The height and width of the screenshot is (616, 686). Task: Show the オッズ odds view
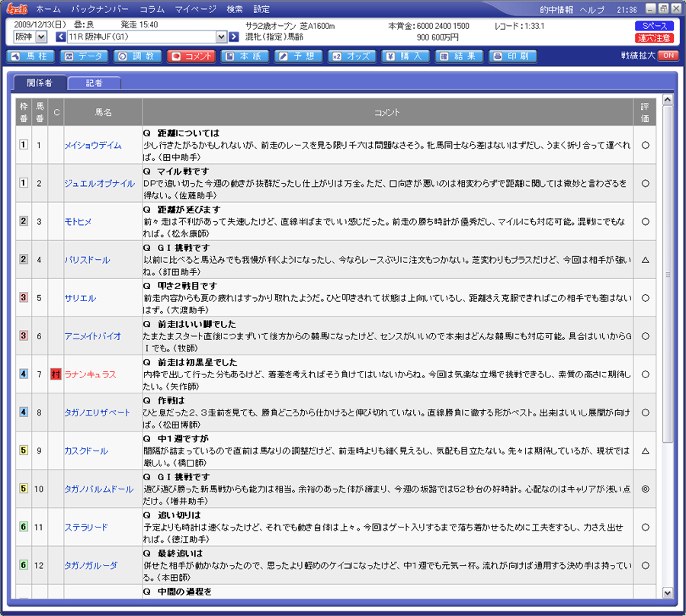pos(351,56)
